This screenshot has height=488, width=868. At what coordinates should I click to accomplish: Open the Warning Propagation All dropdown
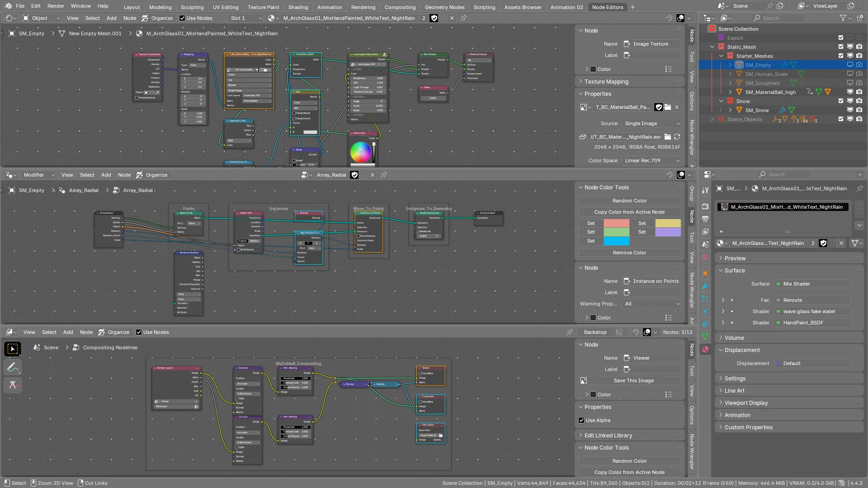(651, 304)
